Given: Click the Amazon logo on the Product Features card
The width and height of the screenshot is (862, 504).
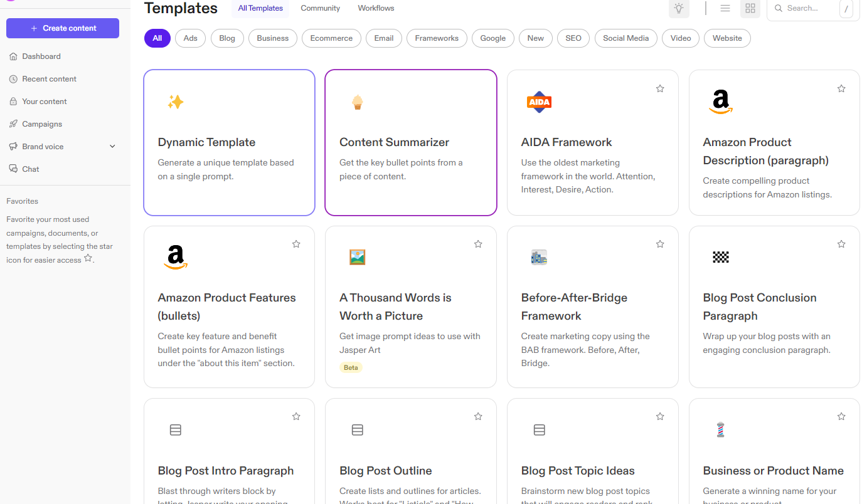Looking at the screenshot, I should click(x=176, y=257).
